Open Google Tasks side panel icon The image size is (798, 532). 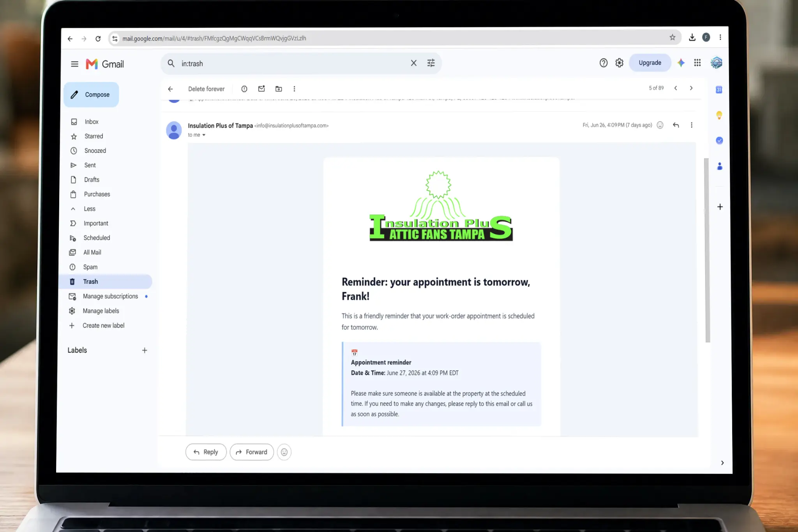[719, 140]
